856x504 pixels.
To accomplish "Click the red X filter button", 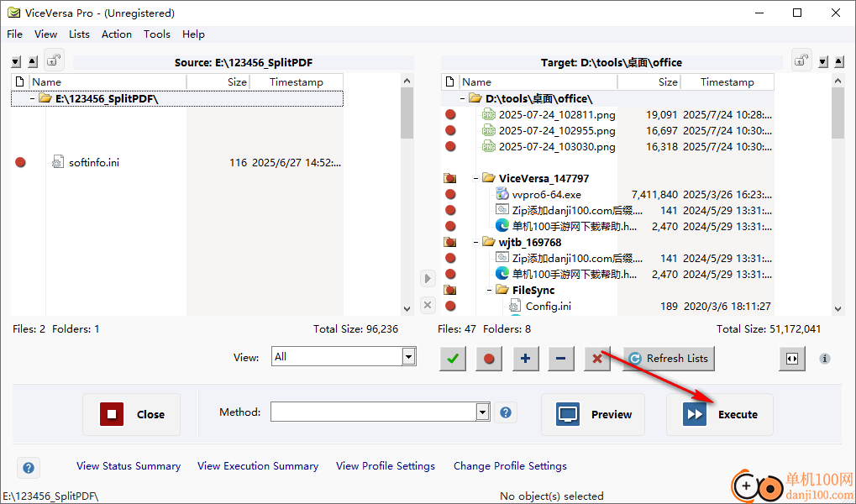I will coord(597,359).
